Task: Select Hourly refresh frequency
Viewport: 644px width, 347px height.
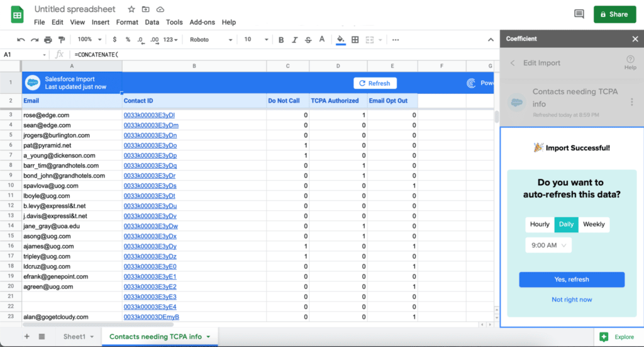Action: (x=540, y=224)
